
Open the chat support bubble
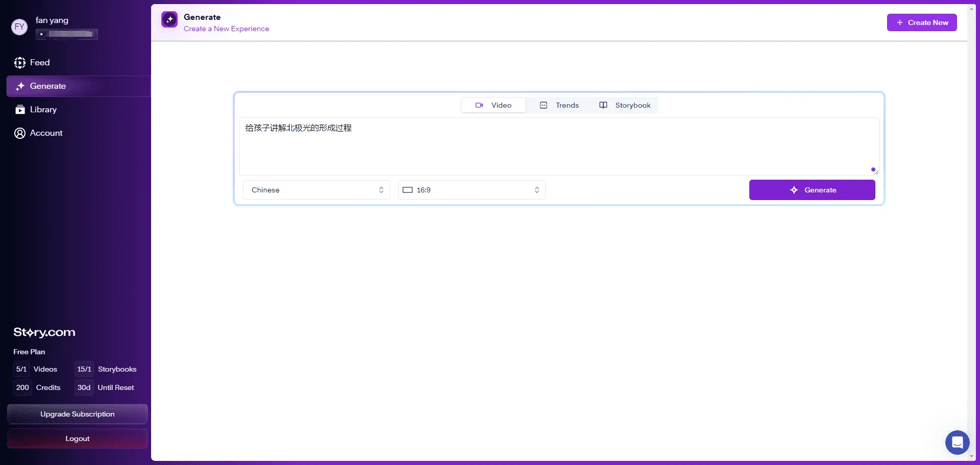957,443
